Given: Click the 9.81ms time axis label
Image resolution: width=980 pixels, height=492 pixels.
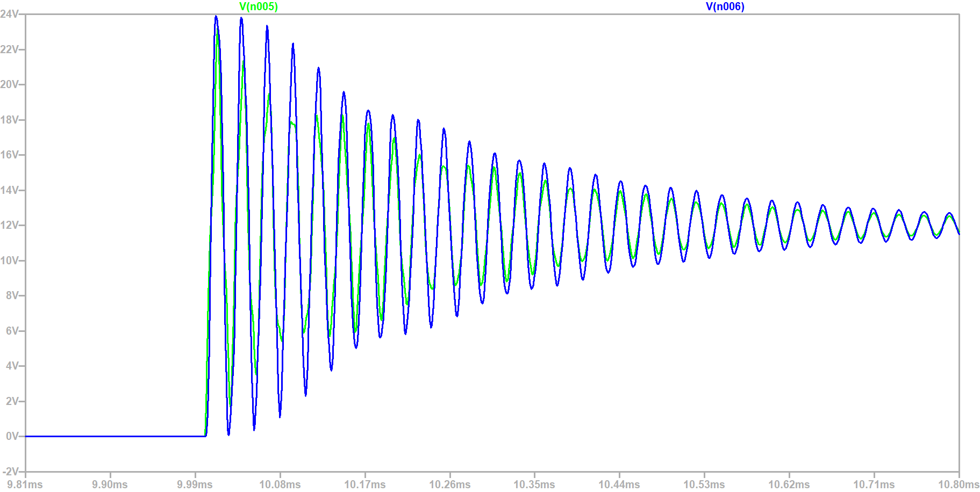Looking at the screenshot, I should point(25,484).
